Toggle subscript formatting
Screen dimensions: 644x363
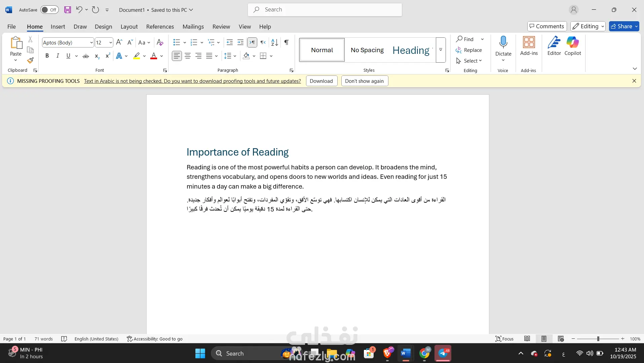tap(97, 56)
